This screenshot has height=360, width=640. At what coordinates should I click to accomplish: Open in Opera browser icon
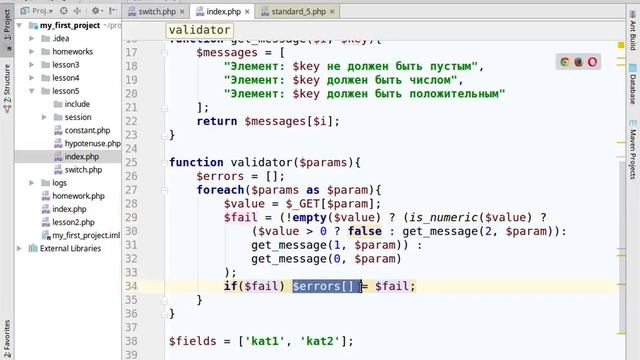[592, 62]
